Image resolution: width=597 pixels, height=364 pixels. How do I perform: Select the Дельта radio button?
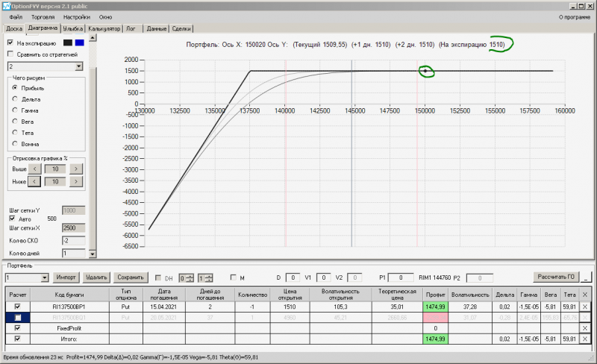point(15,99)
